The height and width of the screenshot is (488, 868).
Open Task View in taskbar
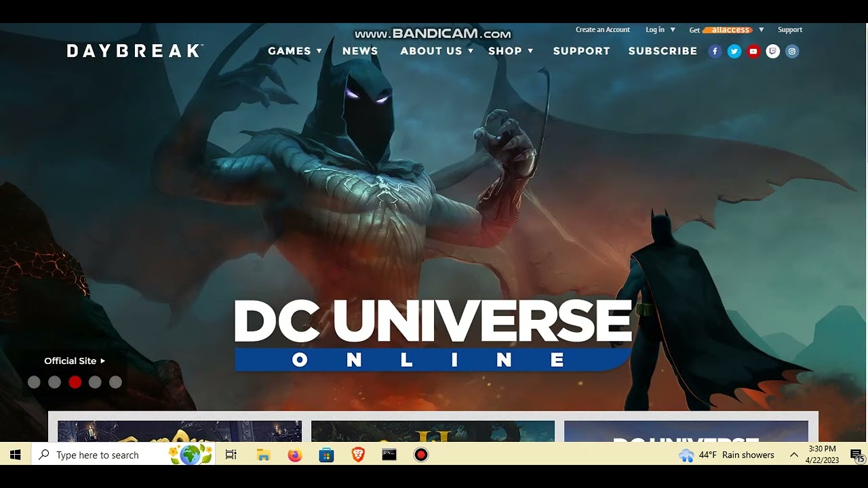click(x=231, y=455)
